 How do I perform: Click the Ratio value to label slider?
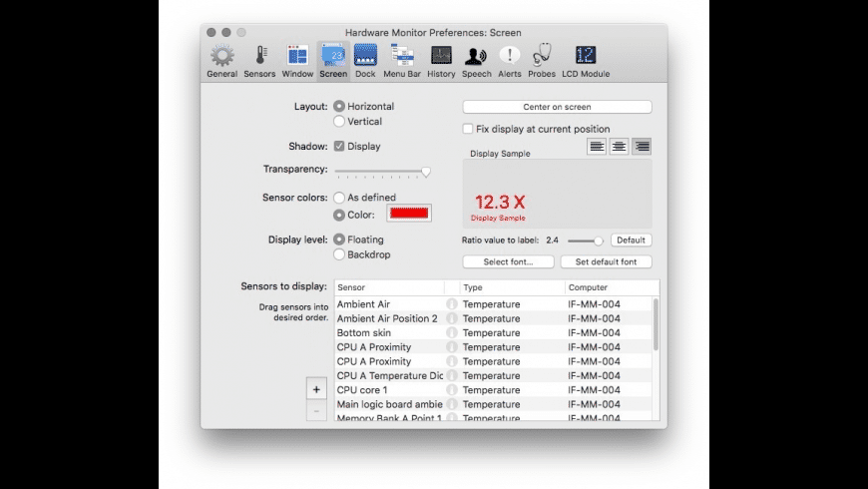[x=585, y=241]
